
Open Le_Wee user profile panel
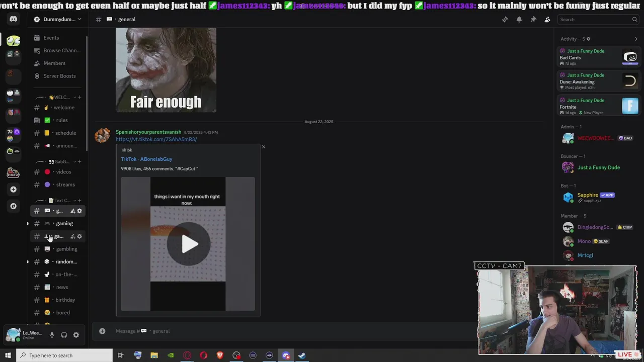click(24, 335)
